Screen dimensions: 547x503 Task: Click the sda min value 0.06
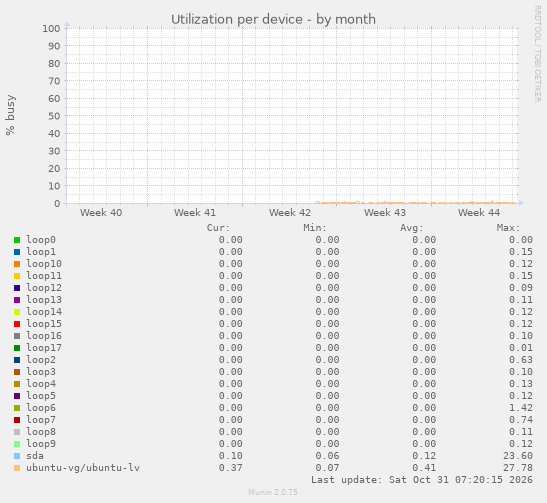tap(327, 456)
